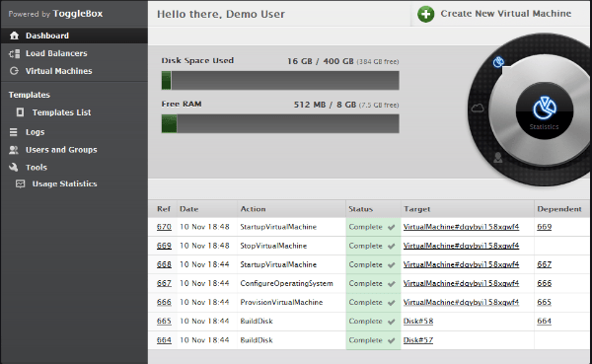Click the green plus Create VM icon
This screenshot has width=592, height=364.
(x=425, y=15)
